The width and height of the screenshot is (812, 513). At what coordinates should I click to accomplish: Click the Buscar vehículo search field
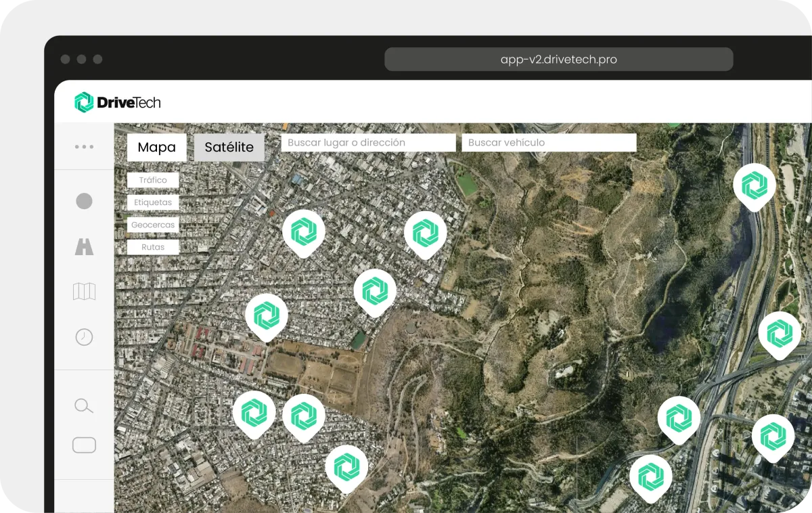[x=549, y=143]
